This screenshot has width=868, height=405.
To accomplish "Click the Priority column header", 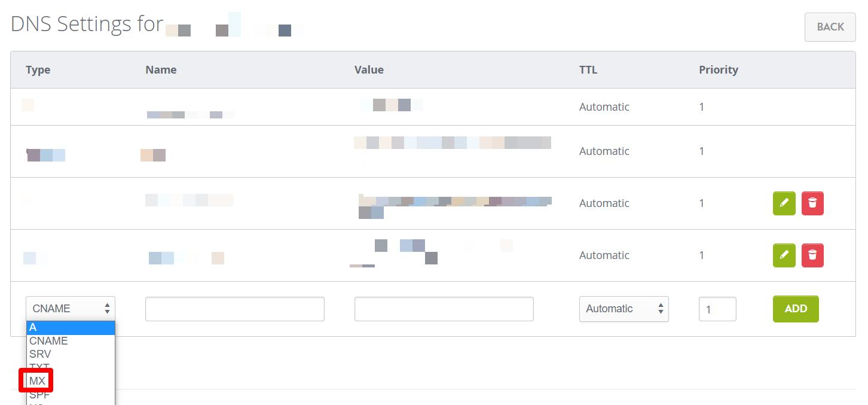I will [x=718, y=70].
